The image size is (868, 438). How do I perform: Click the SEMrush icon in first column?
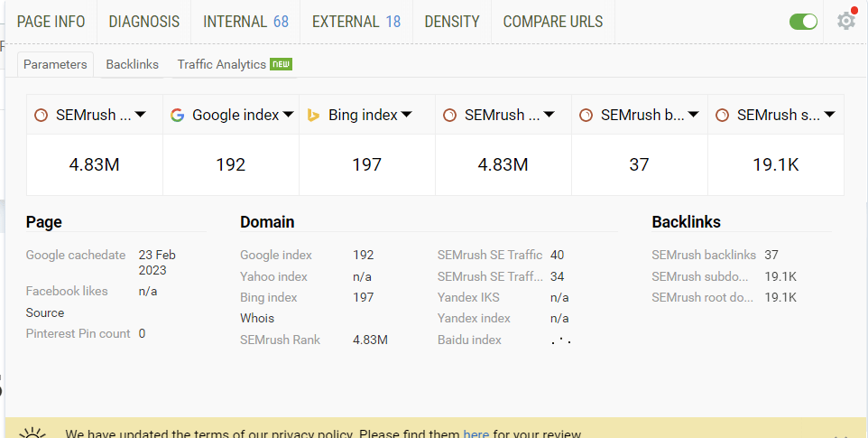[x=41, y=116]
